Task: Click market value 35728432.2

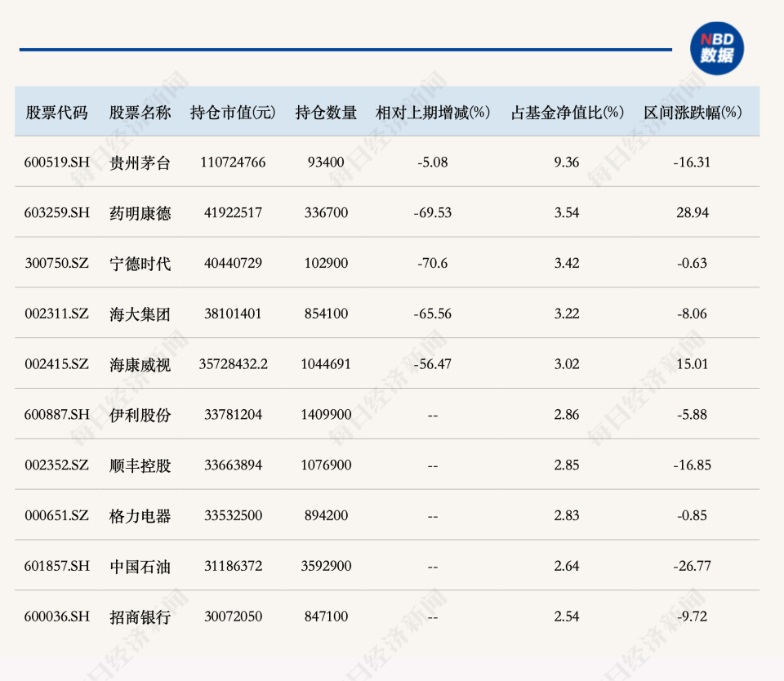Action: [233, 364]
